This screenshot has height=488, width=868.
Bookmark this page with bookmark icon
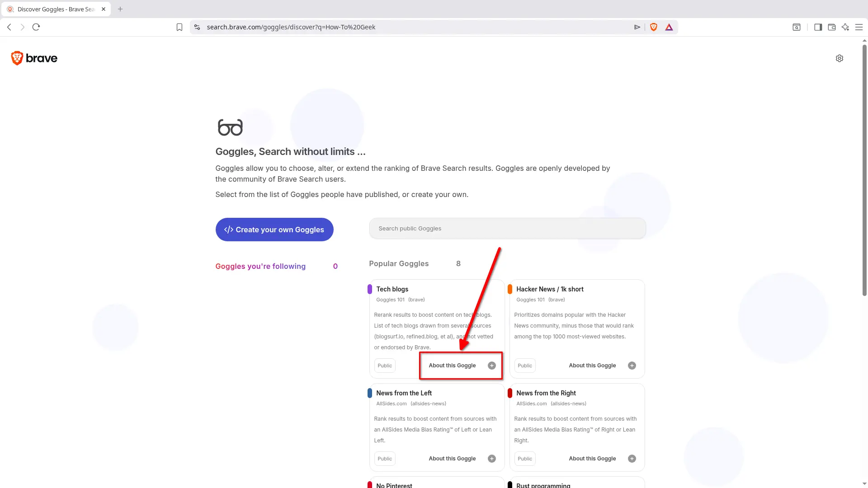coord(179,27)
